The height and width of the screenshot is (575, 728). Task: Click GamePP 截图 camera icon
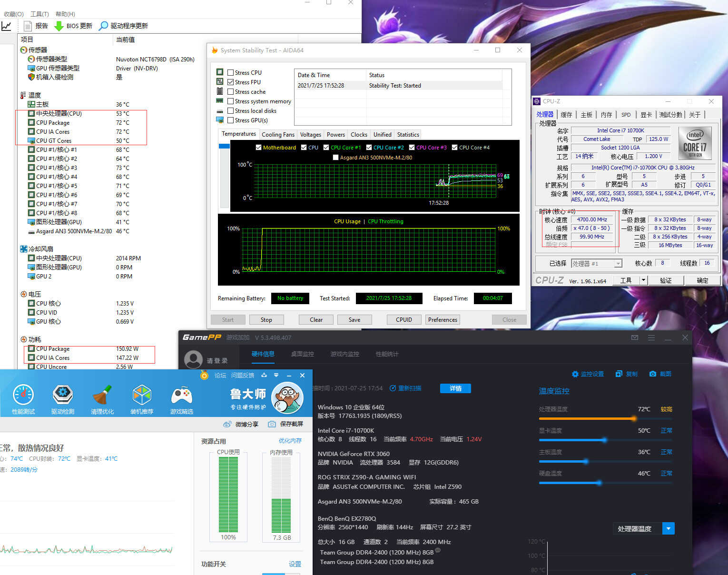coord(653,374)
